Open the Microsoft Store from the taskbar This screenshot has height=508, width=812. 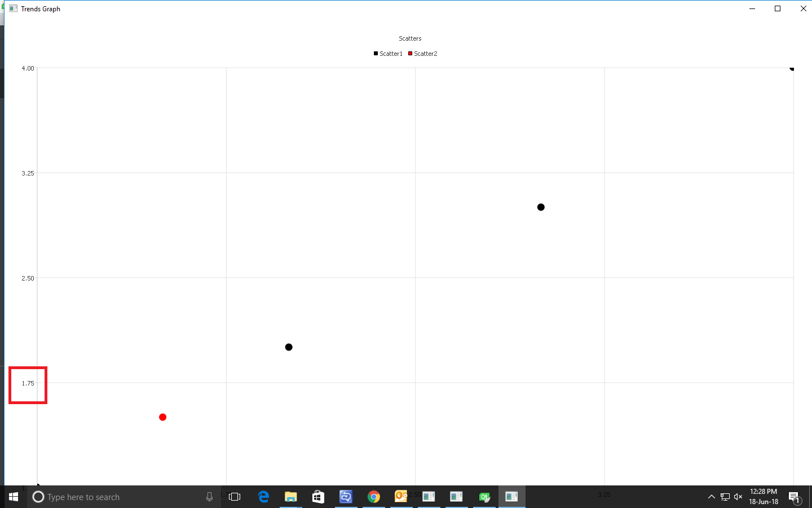pyautogui.click(x=317, y=497)
